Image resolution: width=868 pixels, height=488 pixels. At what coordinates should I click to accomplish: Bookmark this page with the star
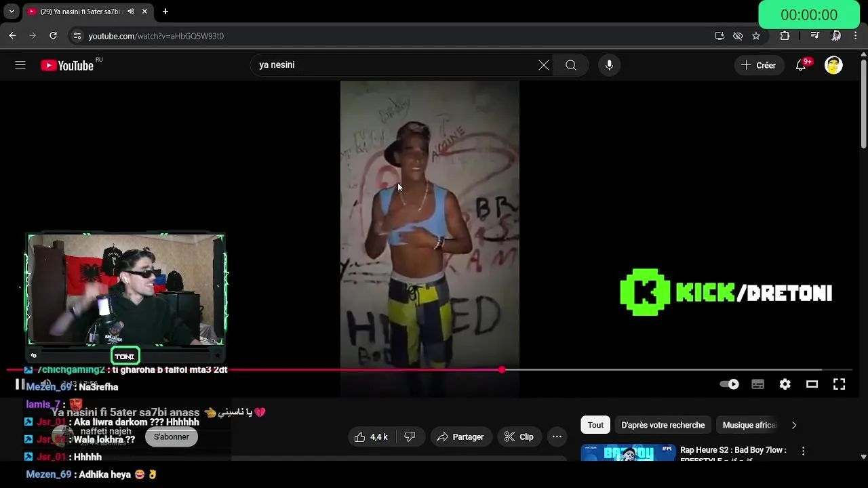(756, 36)
